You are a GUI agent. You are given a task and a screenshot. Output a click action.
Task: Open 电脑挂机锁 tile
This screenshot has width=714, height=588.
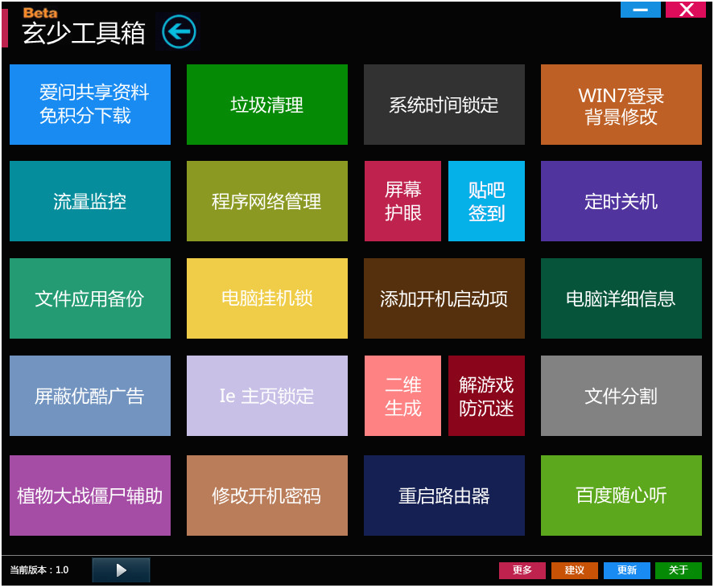[266, 298]
